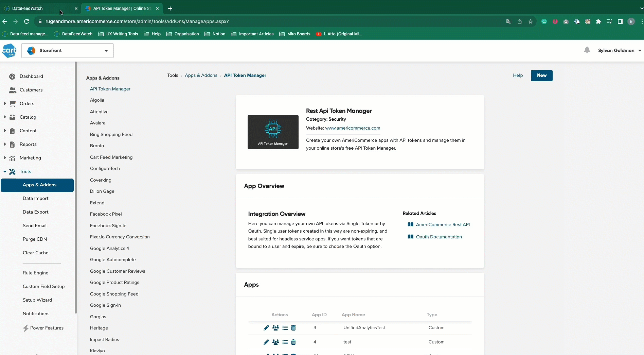Image resolution: width=644 pixels, height=355 pixels.
Task: Open Cart Feed Marketing addon
Action: click(111, 157)
